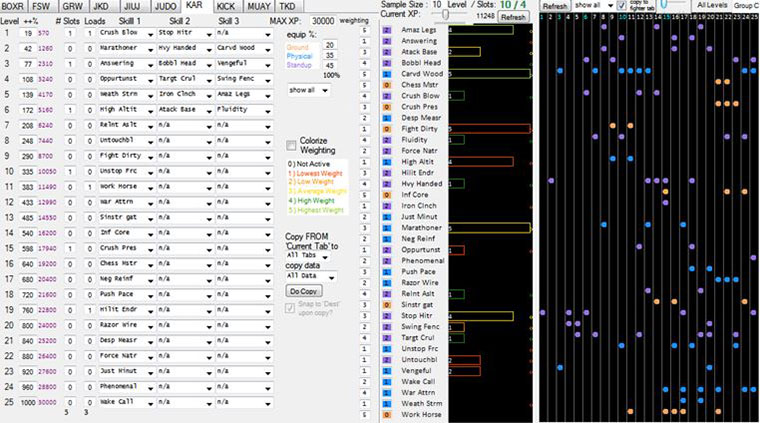Open the Wake Call dropdown for level 25

[x=127, y=403]
